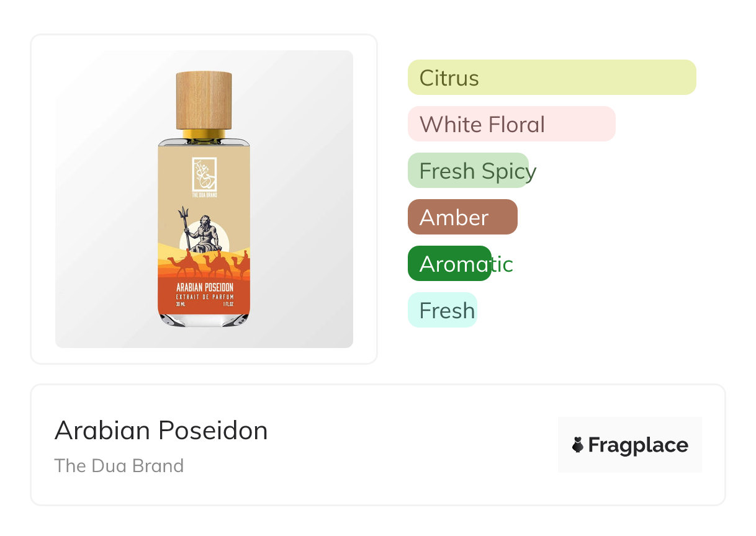The image size is (756, 536).
Task: Click the 30 ML marking on bottle
Action: (181, 305)
